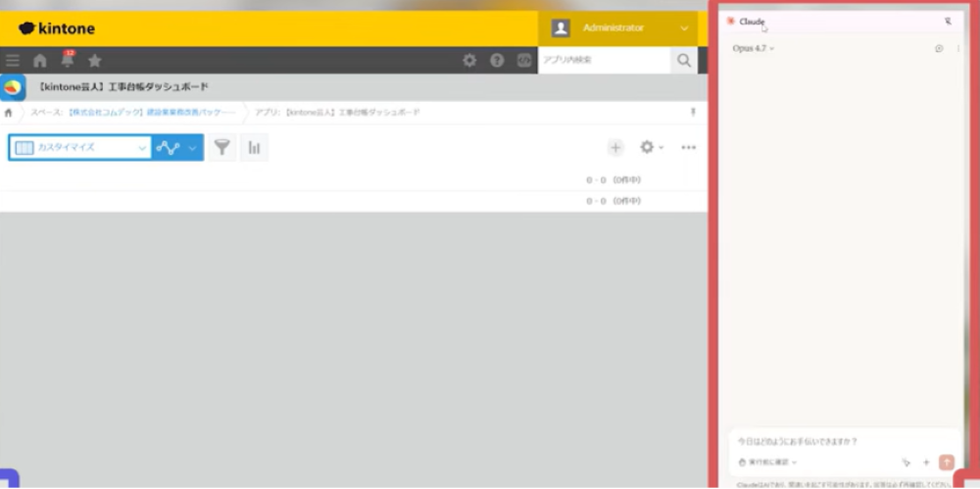
Task: Open the Opus 4.7 model selector
Action: (x=753, y=48)
